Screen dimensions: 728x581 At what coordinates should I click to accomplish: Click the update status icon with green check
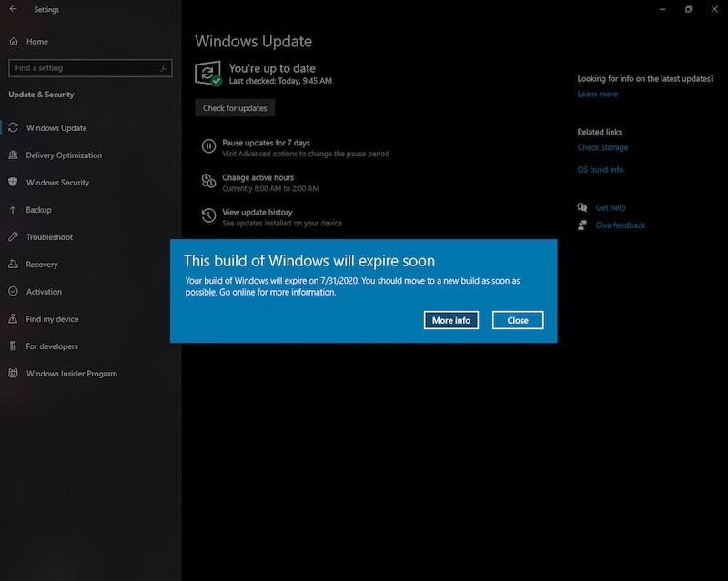[208, 74]
